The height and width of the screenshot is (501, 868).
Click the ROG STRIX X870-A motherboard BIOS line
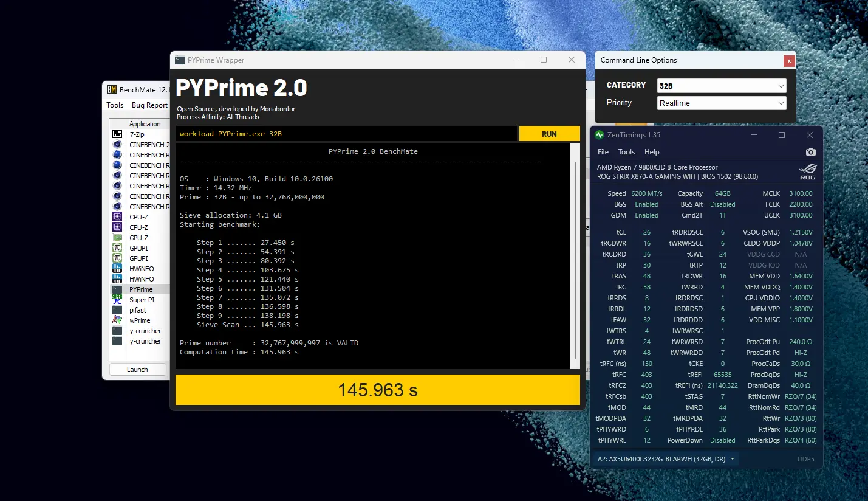677,176
